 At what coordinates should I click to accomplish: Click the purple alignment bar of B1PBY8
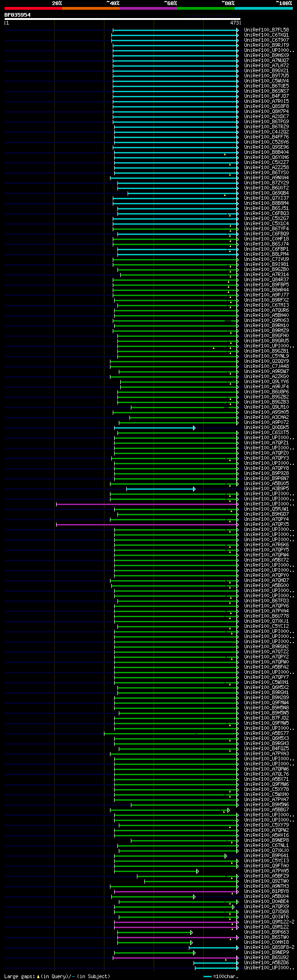(x=176, y=891)
